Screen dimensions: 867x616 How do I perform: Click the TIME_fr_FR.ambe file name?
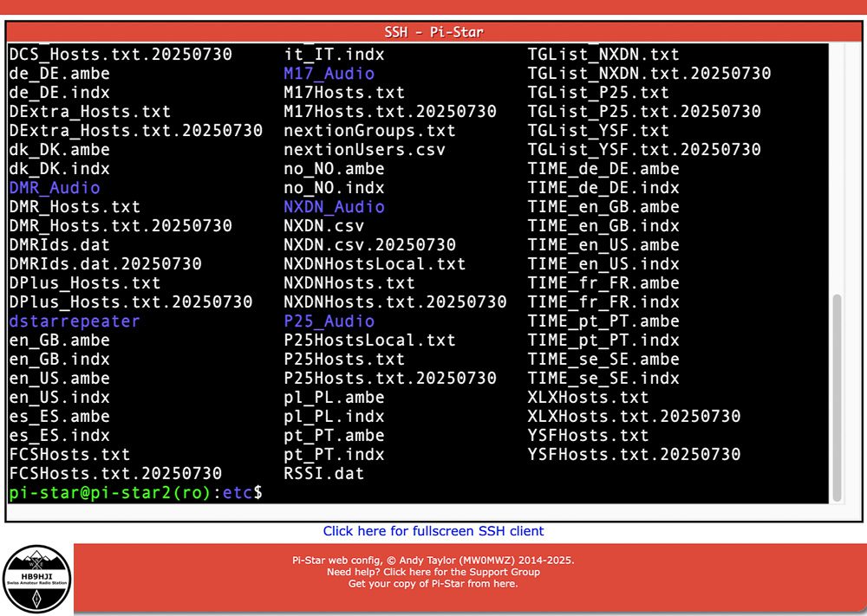click(603, 282)
